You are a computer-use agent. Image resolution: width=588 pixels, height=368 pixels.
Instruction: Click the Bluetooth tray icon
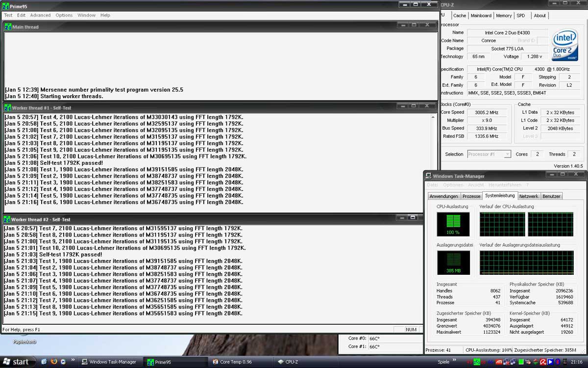(x=558, y=362)
